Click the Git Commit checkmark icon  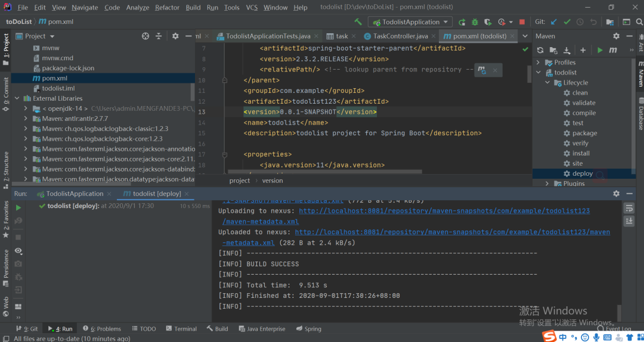coord(566,22)
